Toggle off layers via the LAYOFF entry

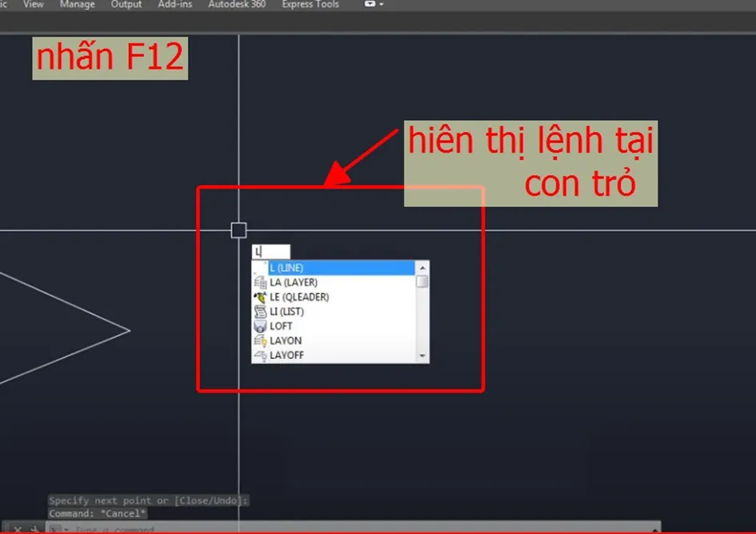[290, 355]
